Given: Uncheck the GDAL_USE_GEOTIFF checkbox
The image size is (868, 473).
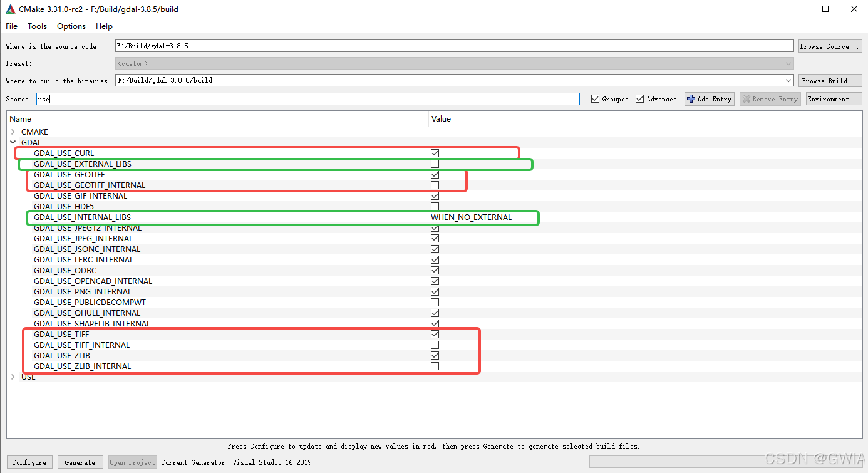Looking at the screenshot, I should [435, 175].
